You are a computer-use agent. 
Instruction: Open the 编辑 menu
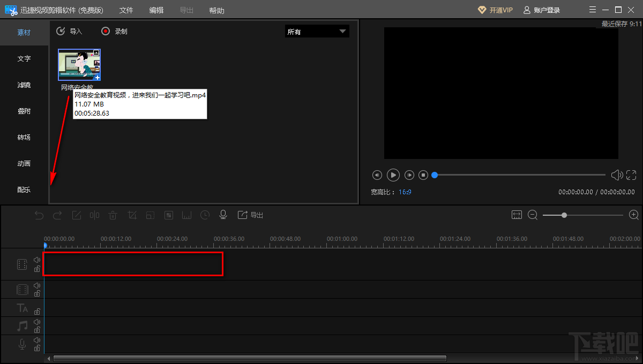click(x=156, y=10)
